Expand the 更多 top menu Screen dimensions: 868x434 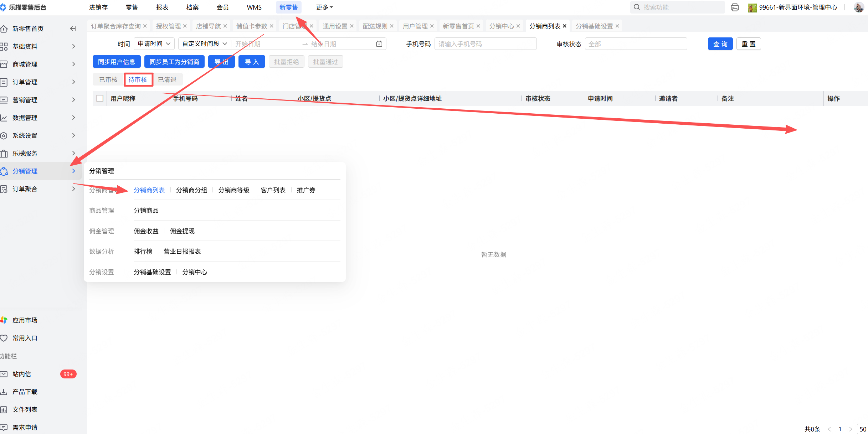coord(324,7)
